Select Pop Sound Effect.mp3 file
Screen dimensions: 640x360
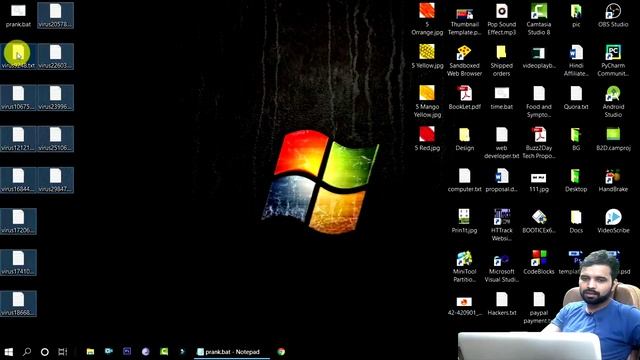[x=502, y=19]
